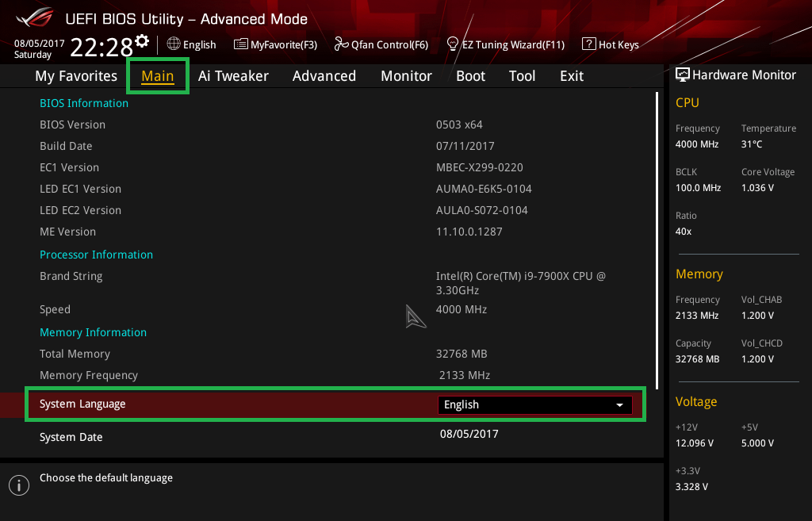This screenshot has width=812, height=521.
Task: Click the info icon beside help text
Action: [x=19, y=485]
